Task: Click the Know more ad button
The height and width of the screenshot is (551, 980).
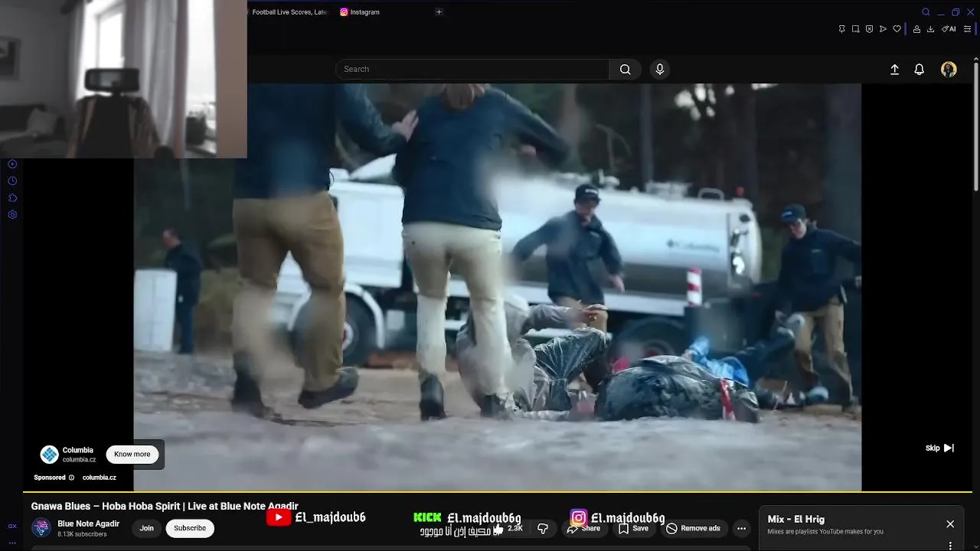Action: (x=132, y=454)
